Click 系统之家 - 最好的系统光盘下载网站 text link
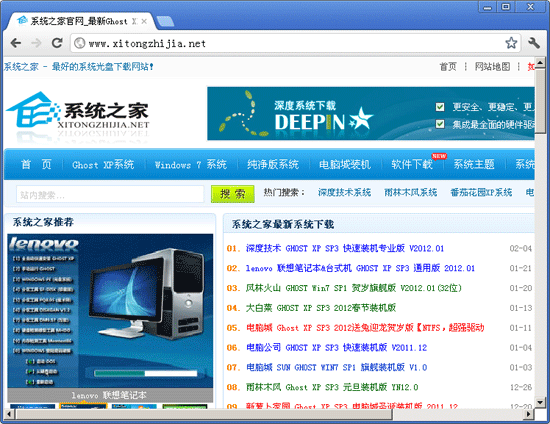This screenshot has width=550, height=424. point(79,67)
